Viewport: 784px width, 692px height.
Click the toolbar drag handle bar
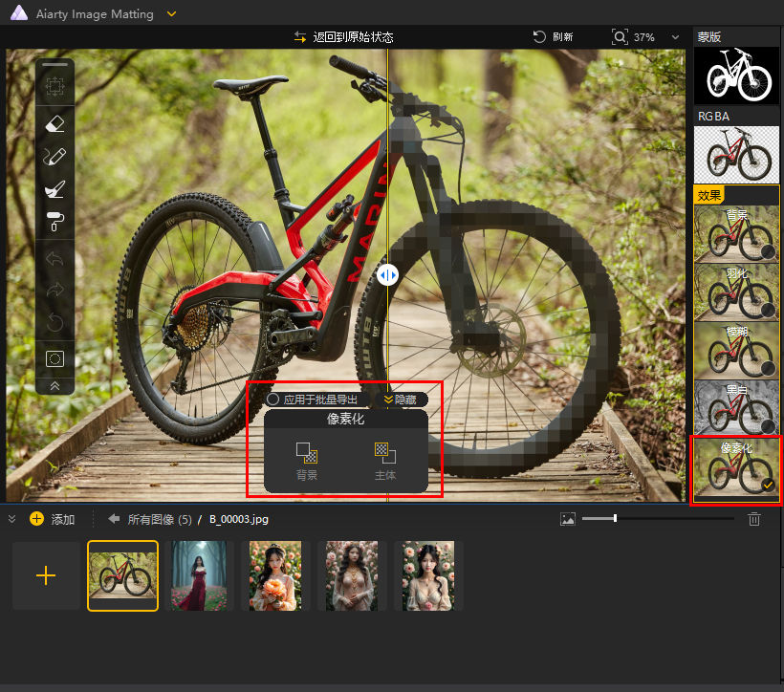[55, 64]
